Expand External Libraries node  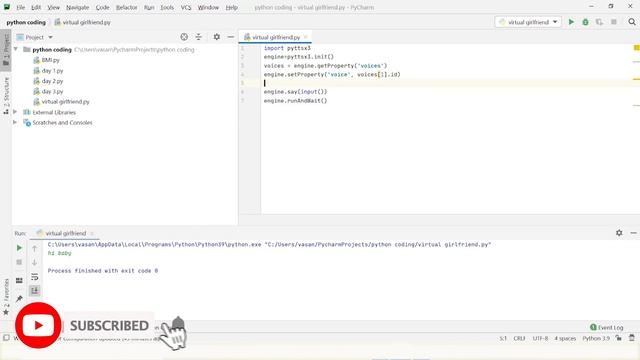[x=15, y=112]
